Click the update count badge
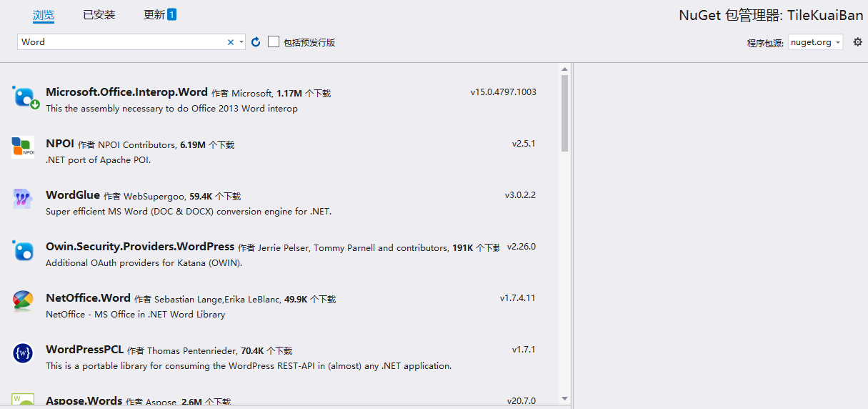 click(x=172, y=14)
